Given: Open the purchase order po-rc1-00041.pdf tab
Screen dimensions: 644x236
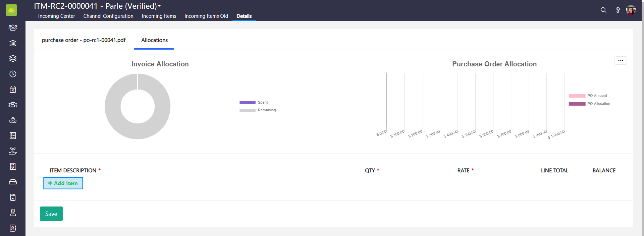Looking at the screenshot, I should click(84, 40).
